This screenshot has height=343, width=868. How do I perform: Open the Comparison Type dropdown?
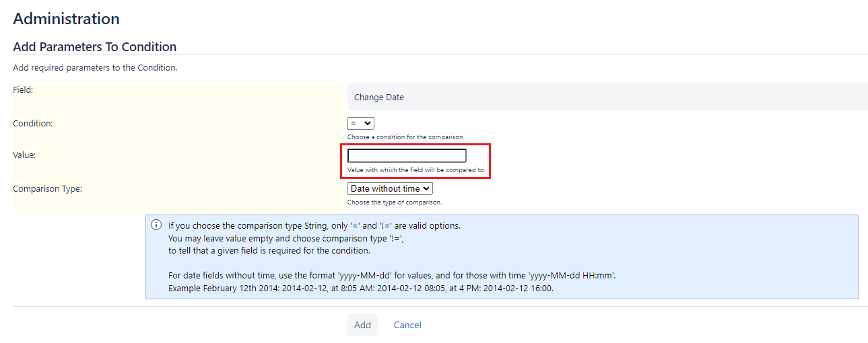click(390, 189)
